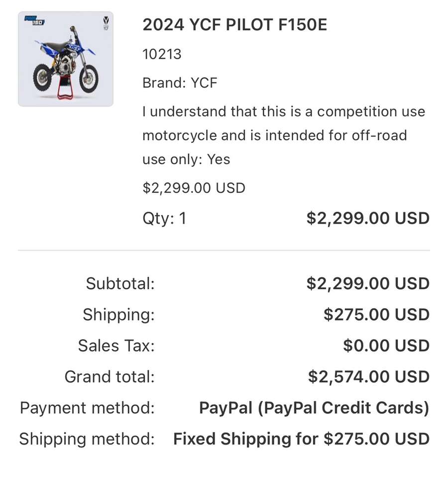Select the Subtotal amount value

point(367,283)
